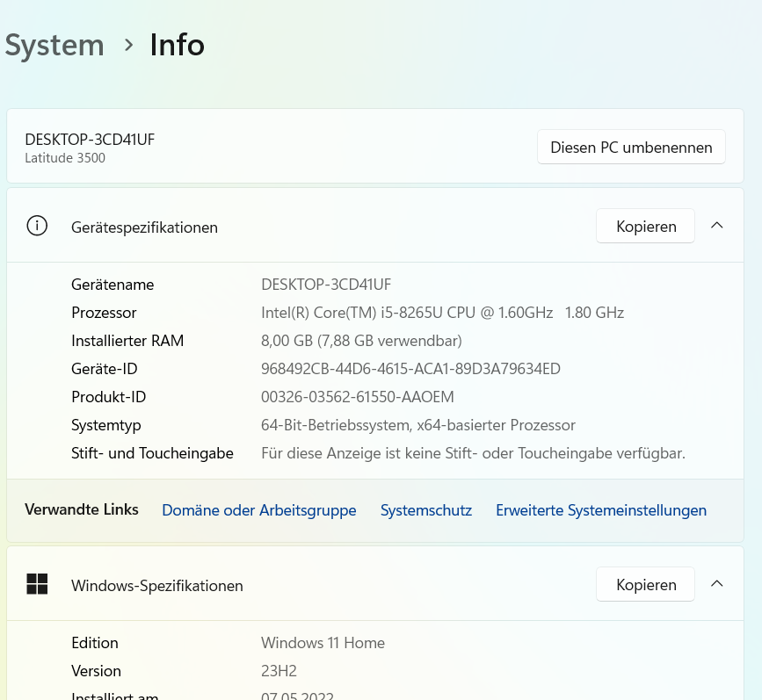762x700 pixels.
Task: Select the processor value i5-8265U text
Action: point(442,313)
